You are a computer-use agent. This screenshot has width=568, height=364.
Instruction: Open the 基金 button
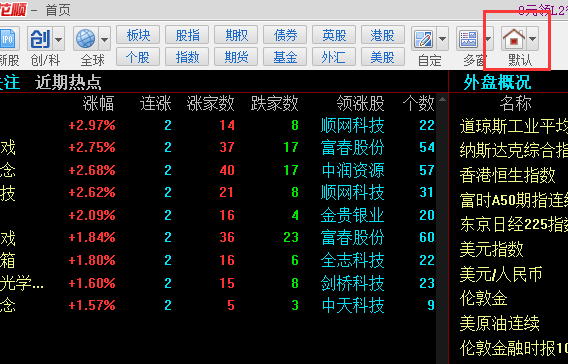point(285,57)
